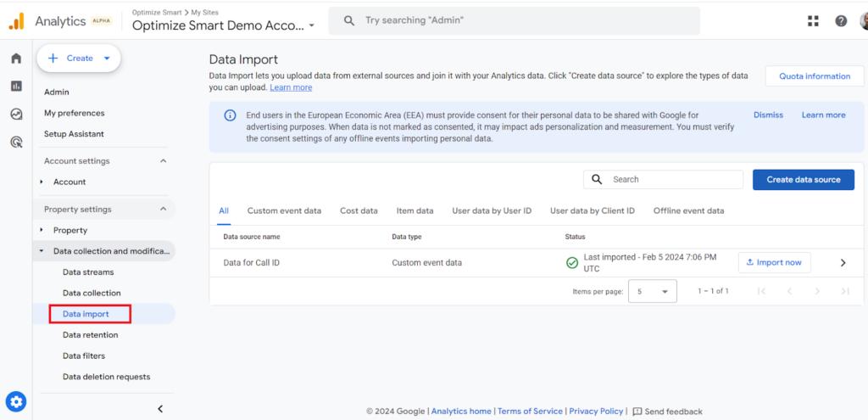This screenshot has width=868, height=420.
Task: Click the Google Analytics logo
Action: [x=17, y=21]
